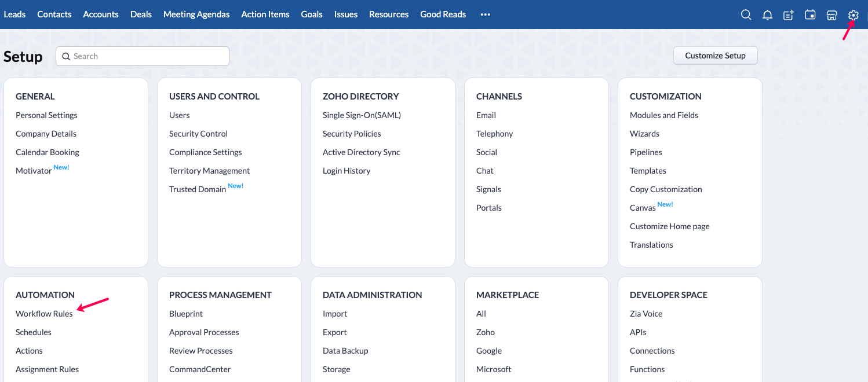Viewport: 868px width, 382px height.
Task: Open the Deals module
Action: coord(141,14)
